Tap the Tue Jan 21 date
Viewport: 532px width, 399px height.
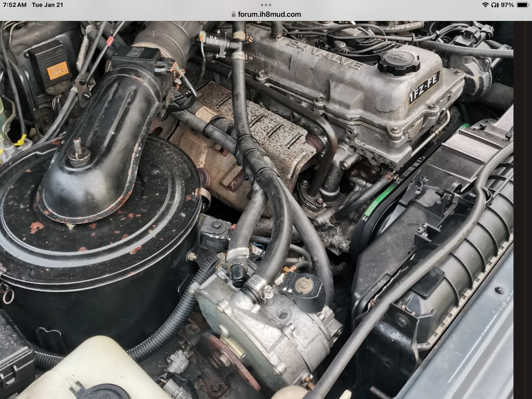(x=48, y=5)
